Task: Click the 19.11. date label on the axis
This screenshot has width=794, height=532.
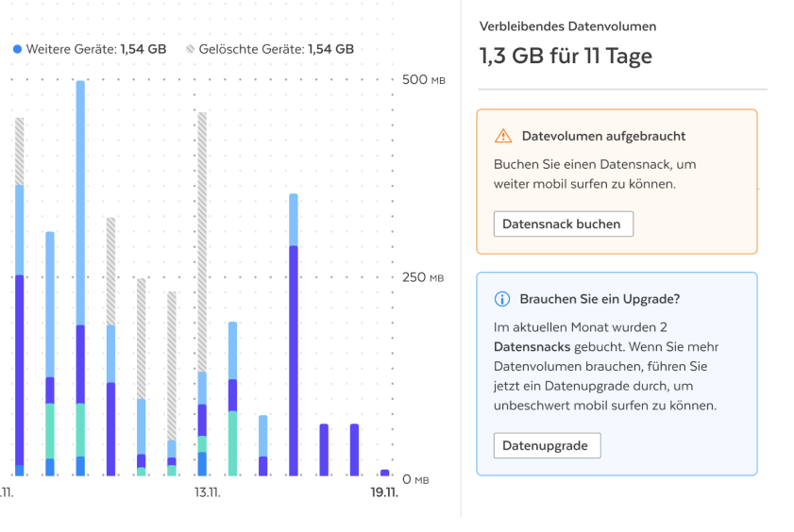Action: [x=382, y=492]
